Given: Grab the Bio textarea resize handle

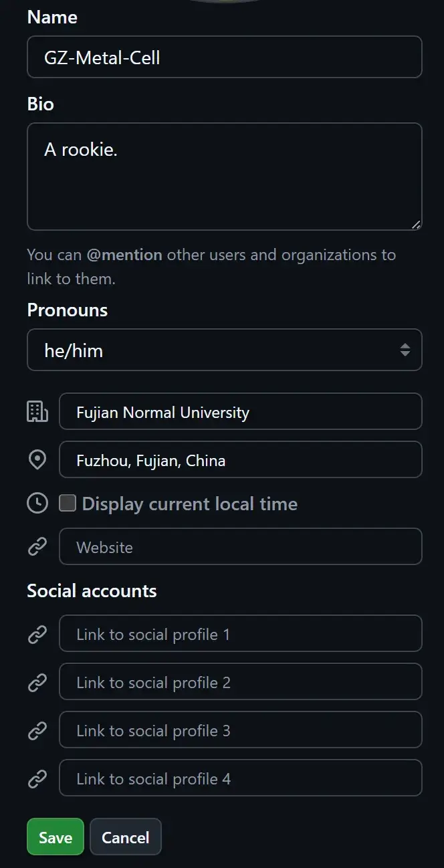Looking at the screenshot, I should tap(417, 225).
